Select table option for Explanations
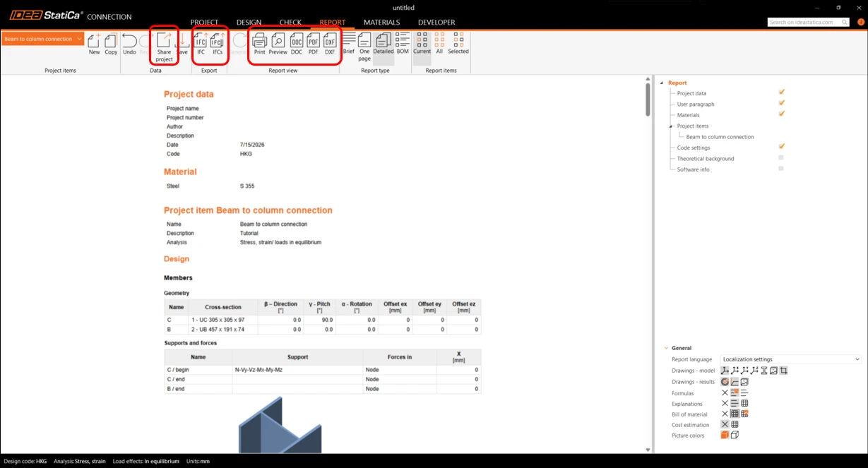Viewport: 868px width, 468px height. click(x=744, y=404)
